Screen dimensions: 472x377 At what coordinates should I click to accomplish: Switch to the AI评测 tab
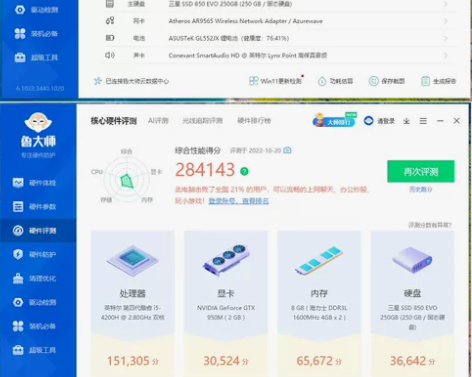pyautogui.click(x=158, y=121)
